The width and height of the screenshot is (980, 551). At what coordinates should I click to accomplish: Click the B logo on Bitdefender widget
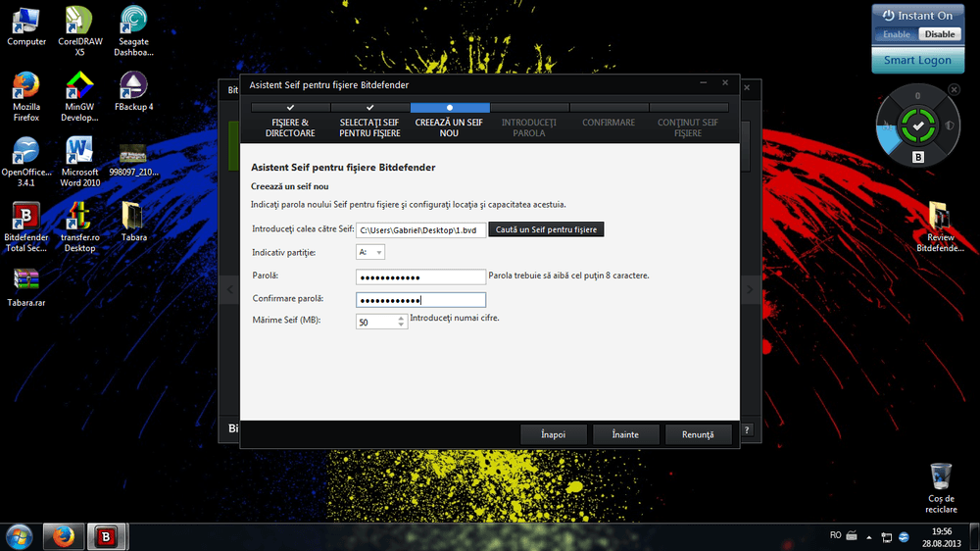click(x=918, y=157)
